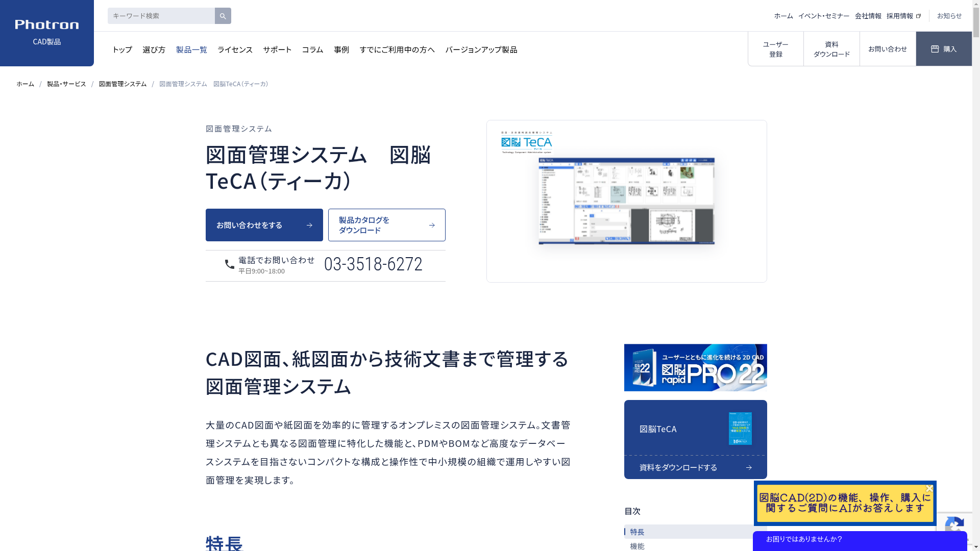Click the Photron CAD製品 logo
This screenshot has width=980, height=551.
[46, 33]
